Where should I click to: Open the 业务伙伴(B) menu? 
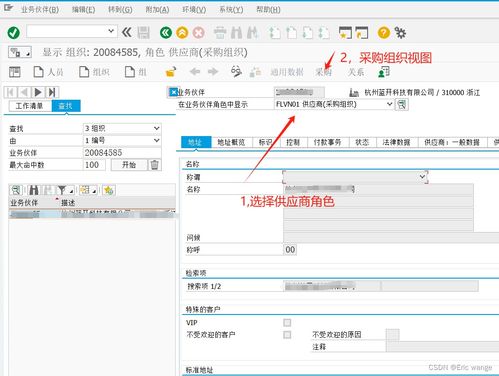point(40,10)
